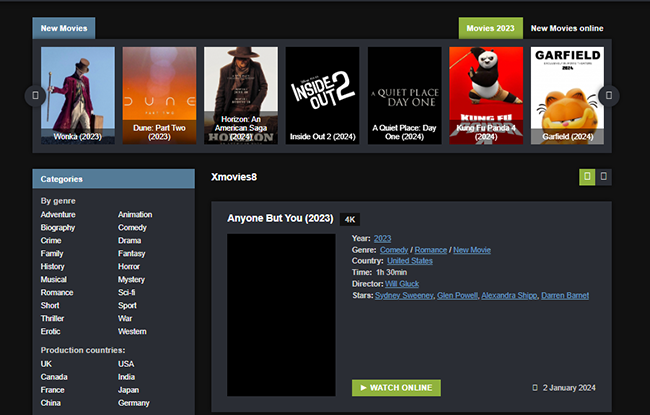Browse the Mystery category
The image size is (650, 415).
(131, 279)
